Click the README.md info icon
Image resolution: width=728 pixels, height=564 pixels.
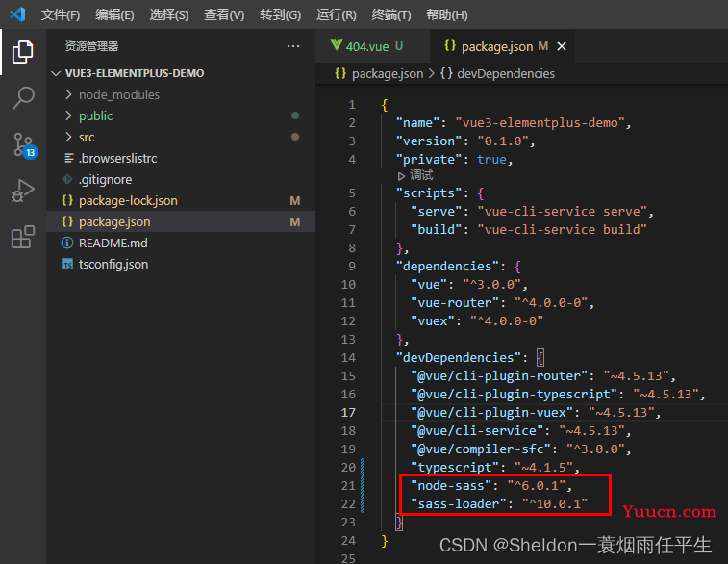(67, 243)
